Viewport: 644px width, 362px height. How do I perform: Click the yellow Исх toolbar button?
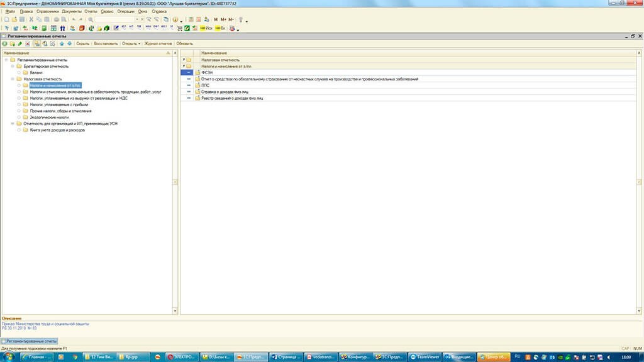tap(206, 28)
